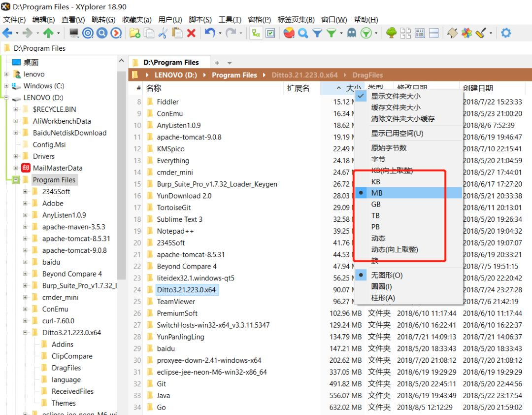This screenshot has height=415, width=532.
Task: Expand the Drivers tree folder
Action: 16,156
